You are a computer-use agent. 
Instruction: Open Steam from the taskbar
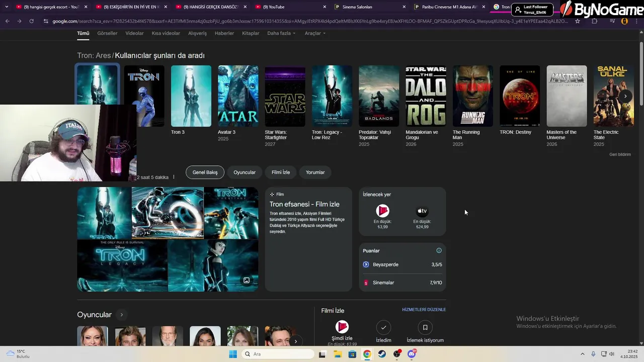382,354
